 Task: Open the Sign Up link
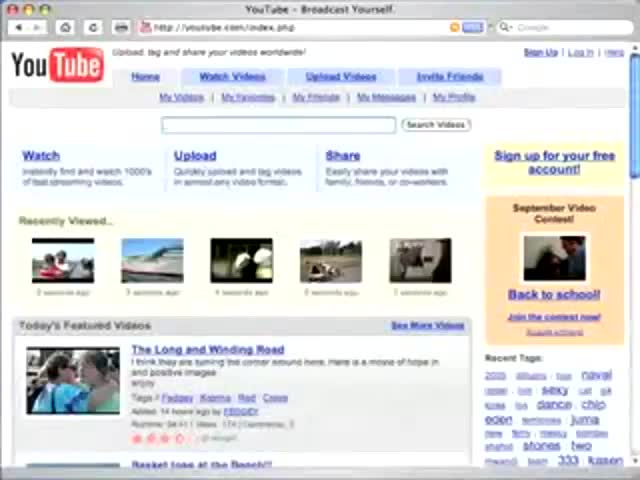[540, 52]
